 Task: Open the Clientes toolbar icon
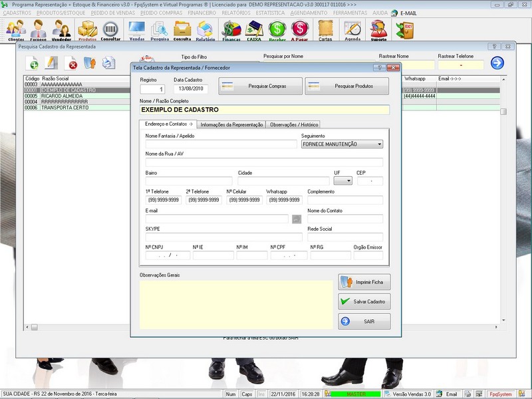point(16,30)
